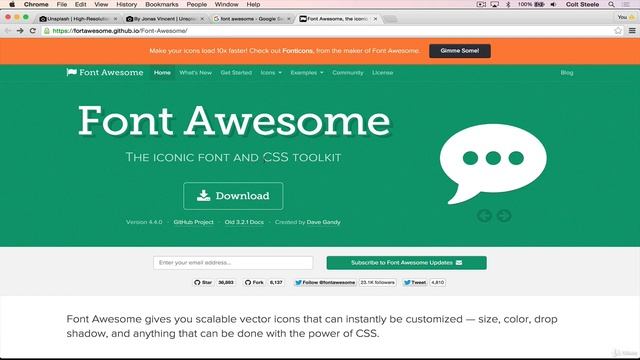Open the Window menu
The width and height of the screenshot is (640, 360).
227,4
